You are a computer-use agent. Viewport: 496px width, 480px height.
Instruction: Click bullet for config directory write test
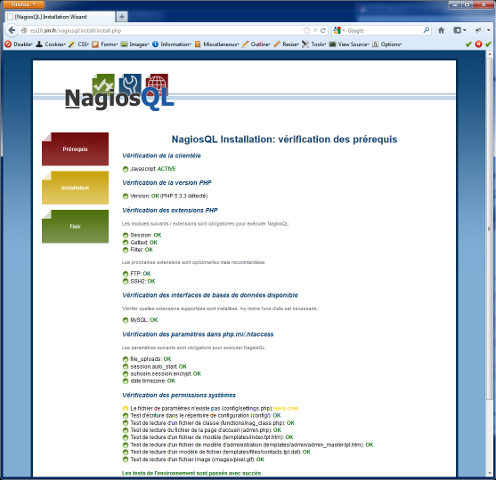(x=125, y=416)
